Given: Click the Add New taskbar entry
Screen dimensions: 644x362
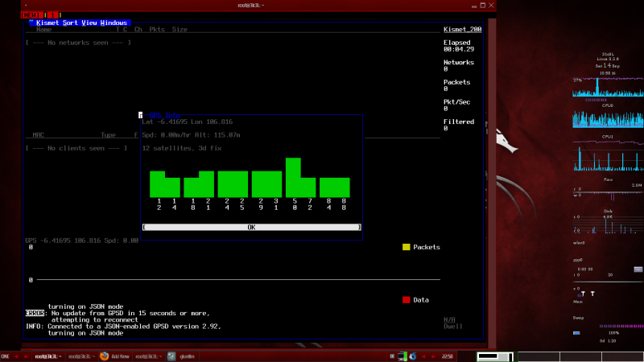Looking at the screenshot, I should [119, 356].
